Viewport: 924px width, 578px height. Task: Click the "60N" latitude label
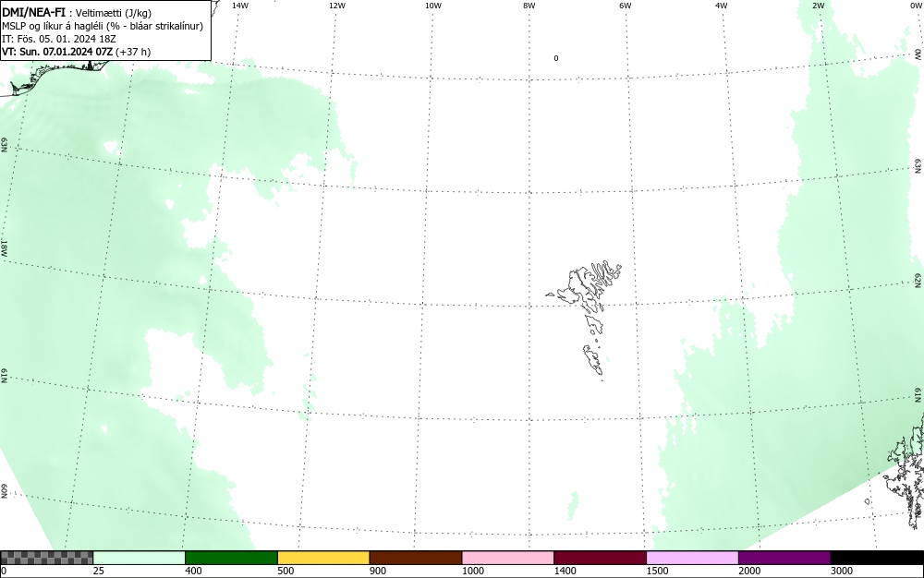tap(4, 491)
